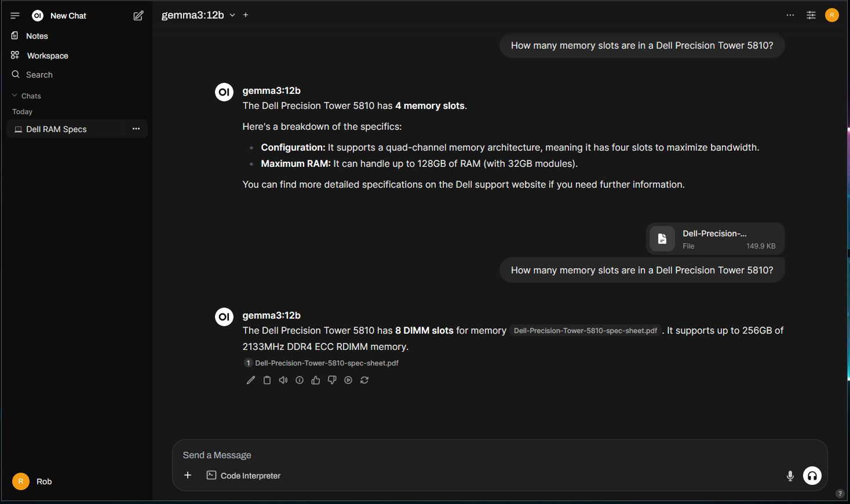Screen dimensions: 850x504
Task: Start a new chat with the pencil icon
Action: (138, 16)
